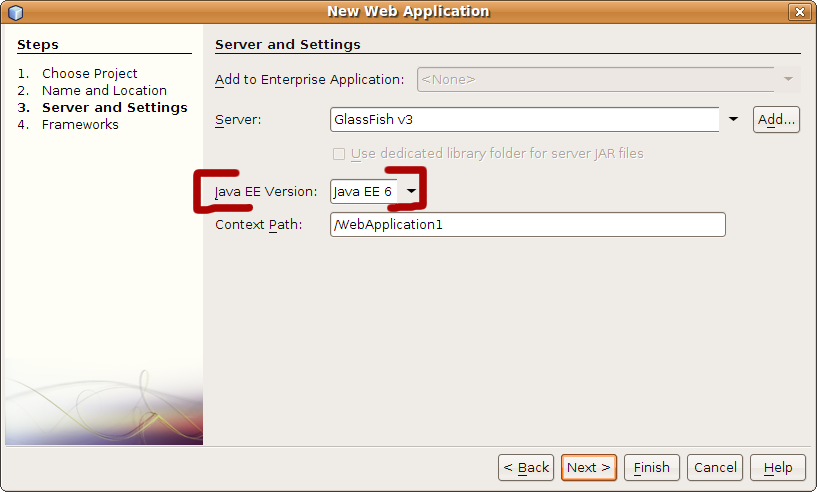Click the Add... server button

776,119
